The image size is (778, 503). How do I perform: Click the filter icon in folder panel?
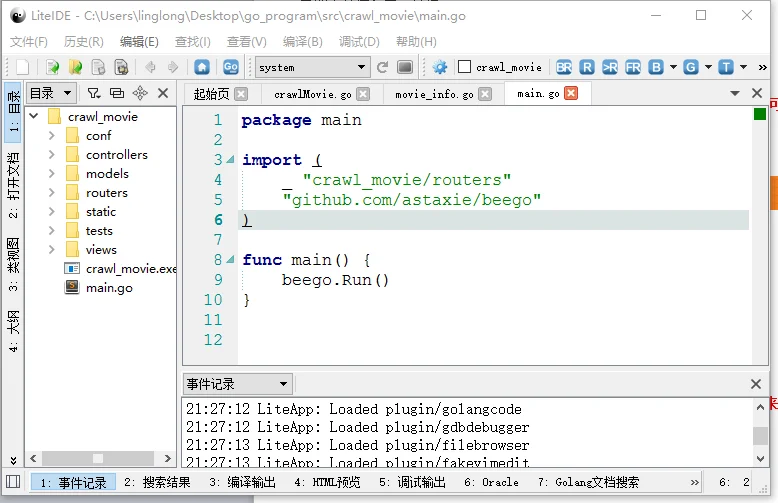pyautogui.click(x=94, y=93)
